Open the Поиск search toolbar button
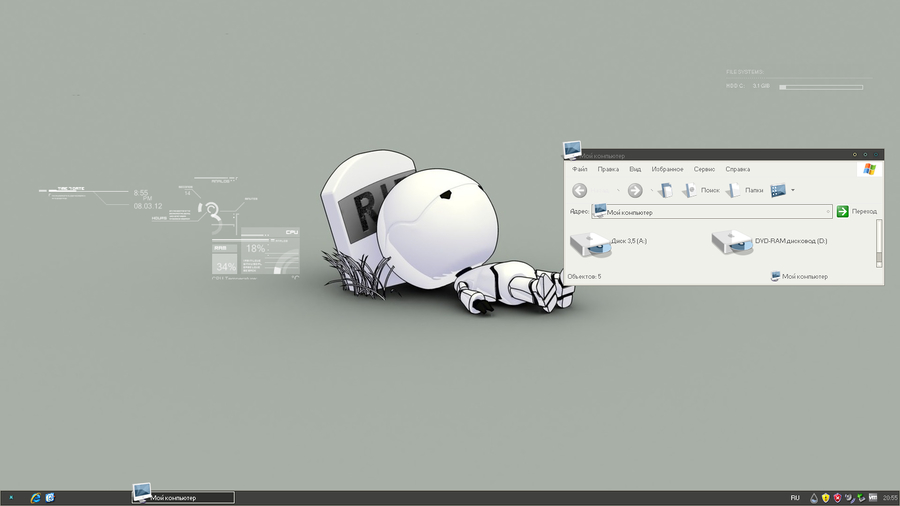This screenshot has width=900, height=506. click(x=701, y=190)
